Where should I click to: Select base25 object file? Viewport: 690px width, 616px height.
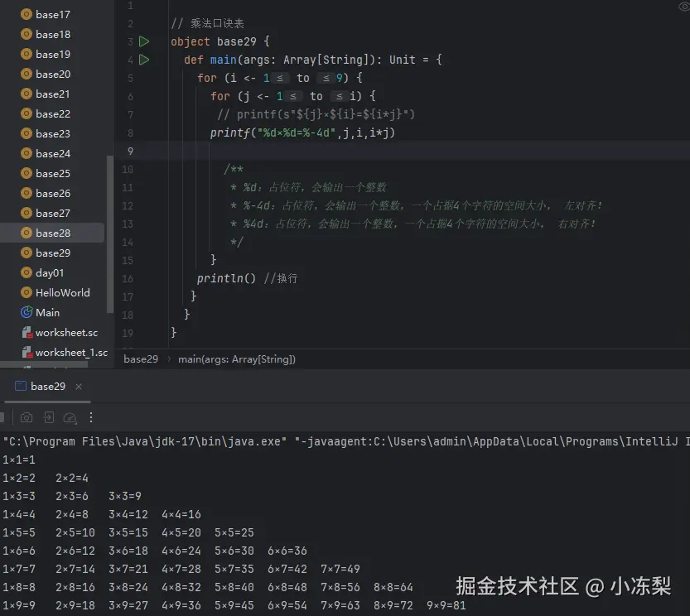[x=53, y=173]
